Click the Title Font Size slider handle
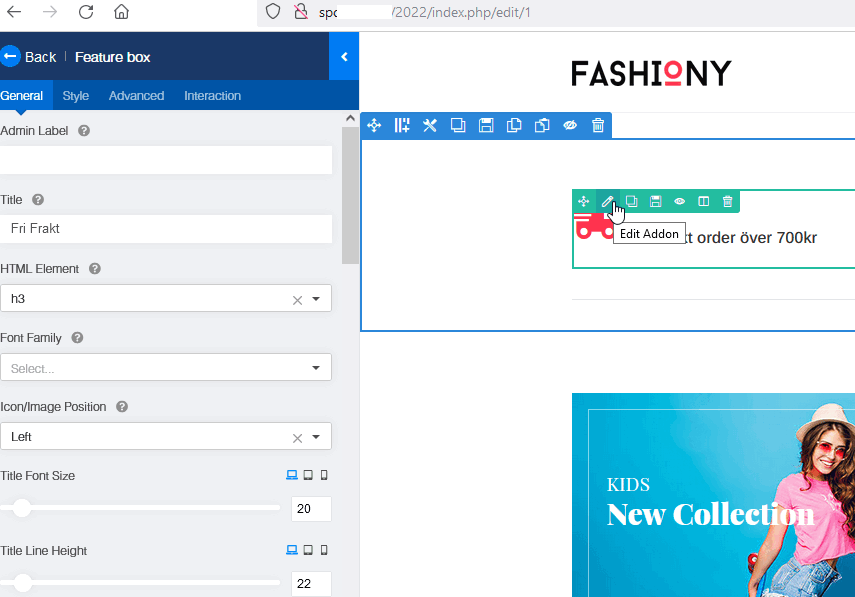 point(21,508)
